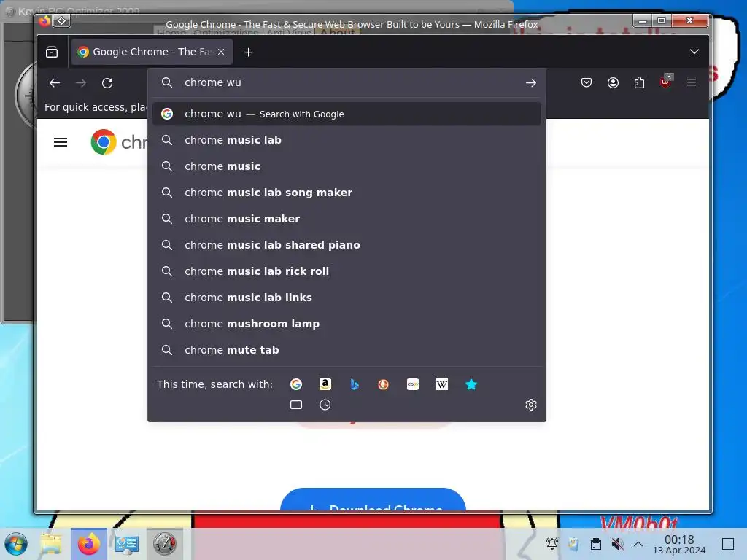747x560 pixels.
Task: Click the Firefox View icon in the tab bar
Action: click(x=52, y=52)
